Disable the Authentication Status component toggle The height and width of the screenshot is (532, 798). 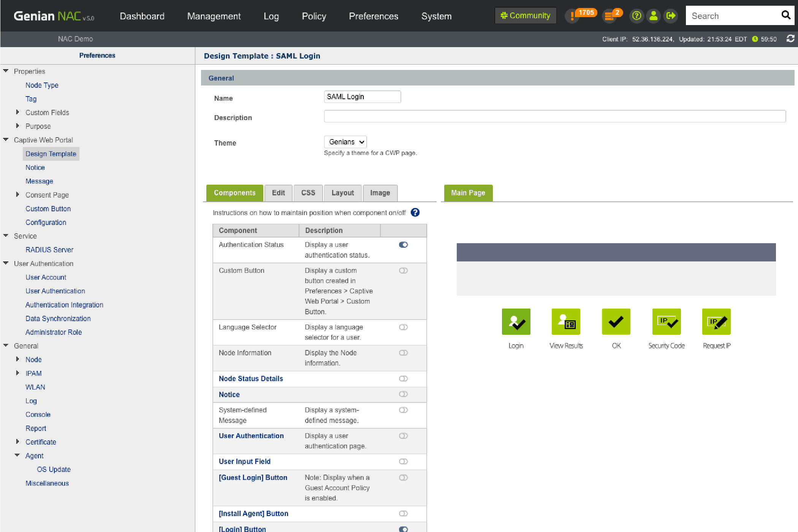pos(403,245)
